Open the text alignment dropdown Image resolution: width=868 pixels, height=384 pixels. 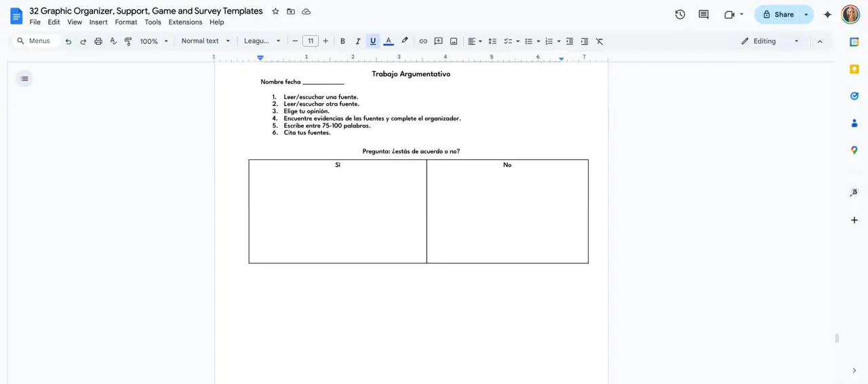tap(475, 41)
